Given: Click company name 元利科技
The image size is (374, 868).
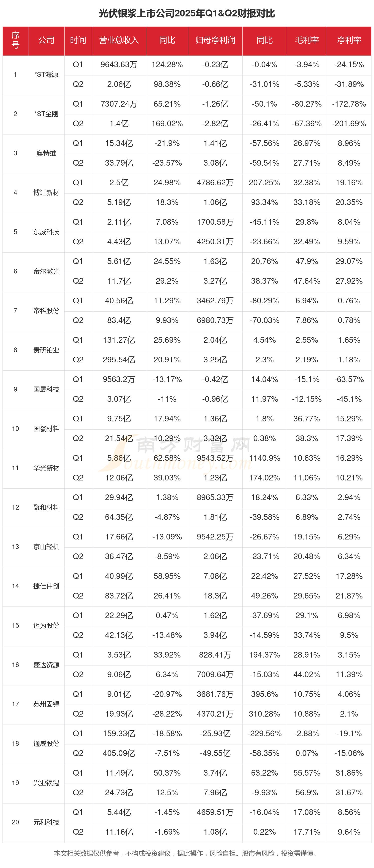Looking at the screenshot, I should click(46, 822).
